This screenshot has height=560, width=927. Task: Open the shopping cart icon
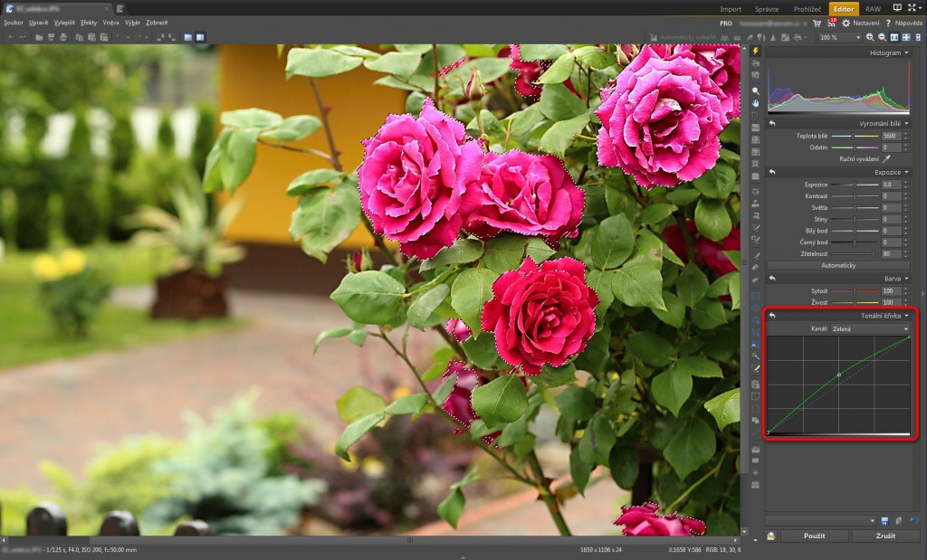[x=818, y=23]
